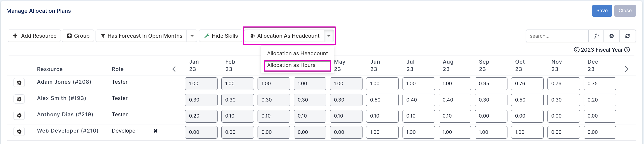The width and height of the screenshot is (644, 144).
Task: Open settings gear for Web Developer row
Action: tap(19, 132)
